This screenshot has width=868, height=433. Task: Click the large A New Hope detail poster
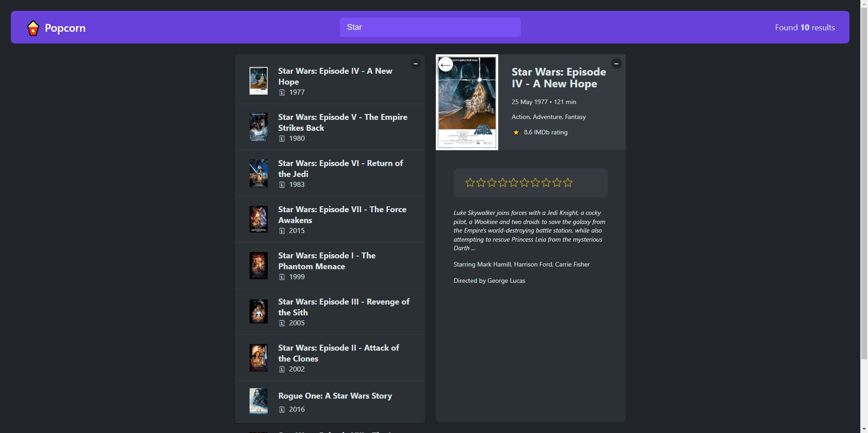[467, 102]
